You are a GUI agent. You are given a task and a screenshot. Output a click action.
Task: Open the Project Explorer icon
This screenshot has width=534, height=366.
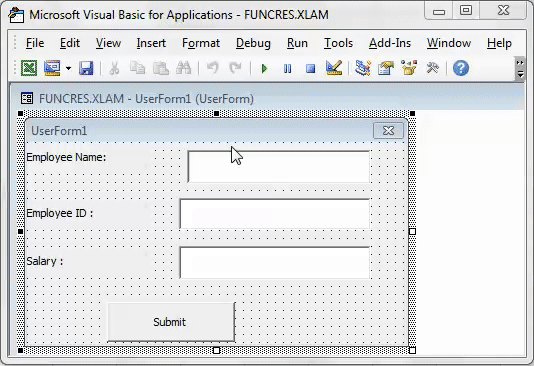363,68
